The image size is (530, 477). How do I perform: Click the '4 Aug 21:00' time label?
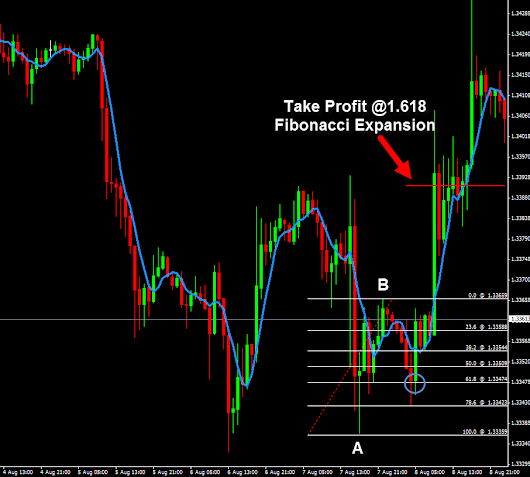tap(55, 472)
